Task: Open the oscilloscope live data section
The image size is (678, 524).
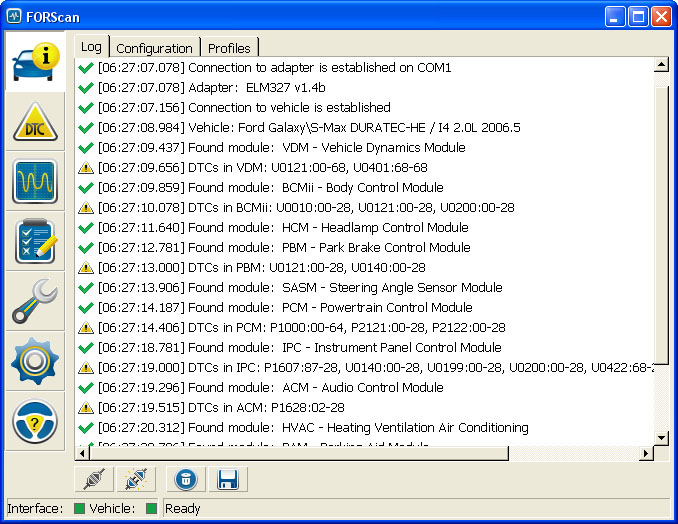Action: coord(35,182)
